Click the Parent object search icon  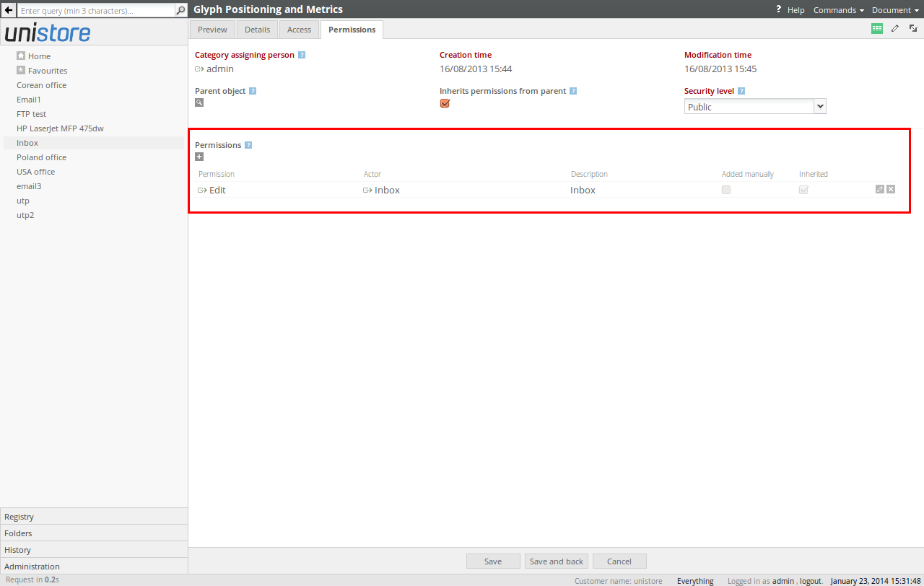pyautogui.click(x=199, y=102)
